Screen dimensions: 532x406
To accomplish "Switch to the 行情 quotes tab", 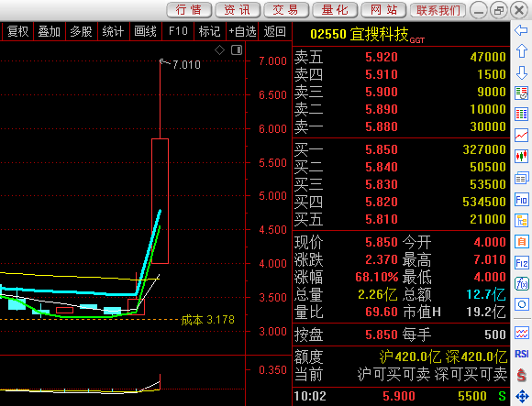I will click(x=189, y=10).
